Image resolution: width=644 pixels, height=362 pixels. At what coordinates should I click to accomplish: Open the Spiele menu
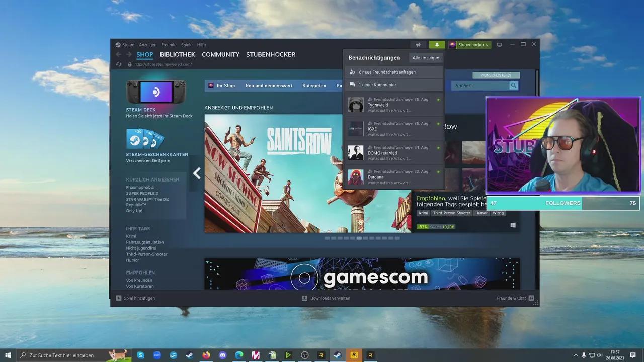(x=187, y=45)
